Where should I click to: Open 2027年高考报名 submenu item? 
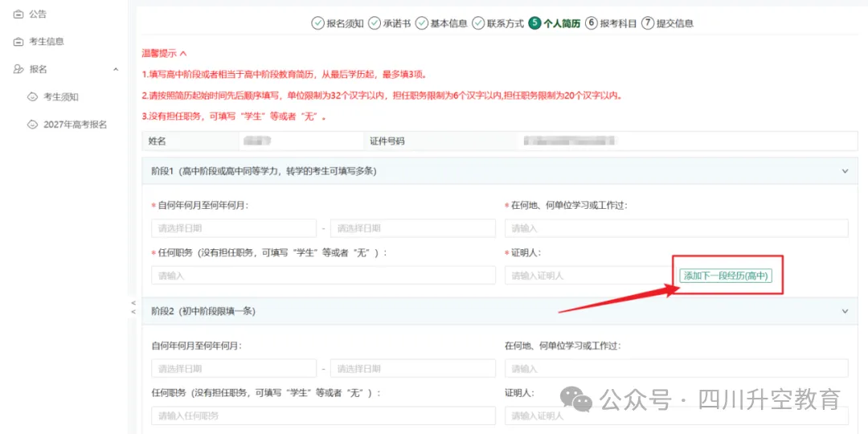[x=76, y=125]
